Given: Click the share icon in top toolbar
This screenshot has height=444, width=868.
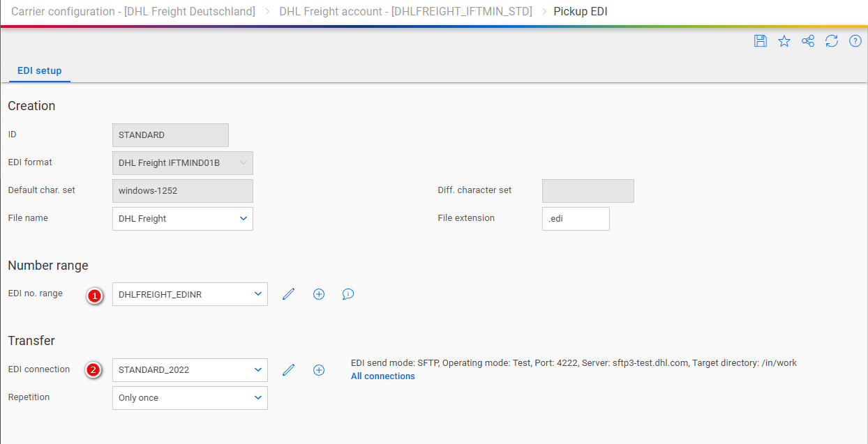Looking at the screenshot, I should point(808,41).
